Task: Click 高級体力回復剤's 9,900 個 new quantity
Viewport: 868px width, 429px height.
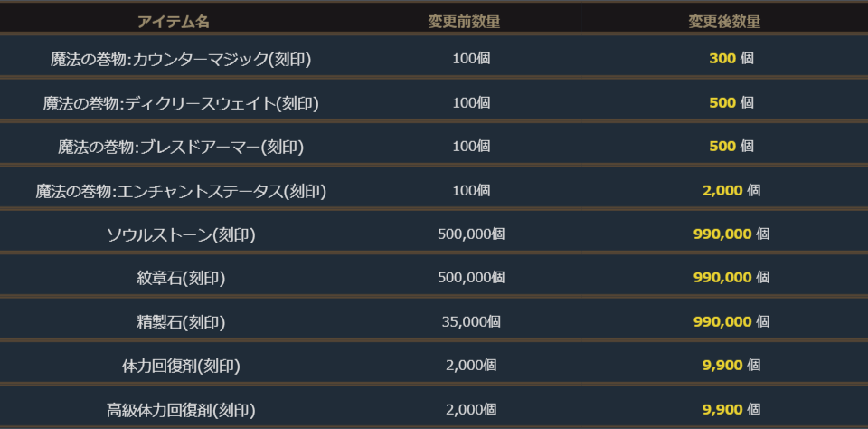Action: click(x=731, y=409)
